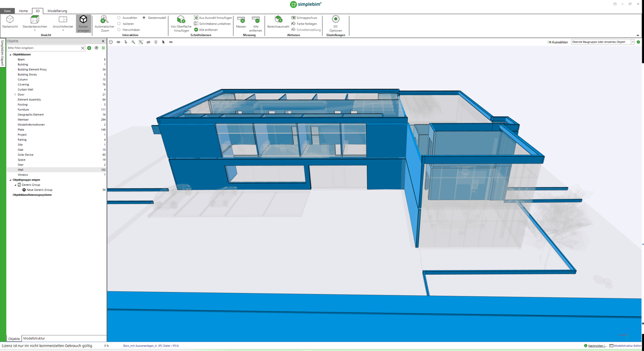This screenshot has width=644, height=351.
Task: Click Schnittebene umkehren
Action: pos(213,24)
